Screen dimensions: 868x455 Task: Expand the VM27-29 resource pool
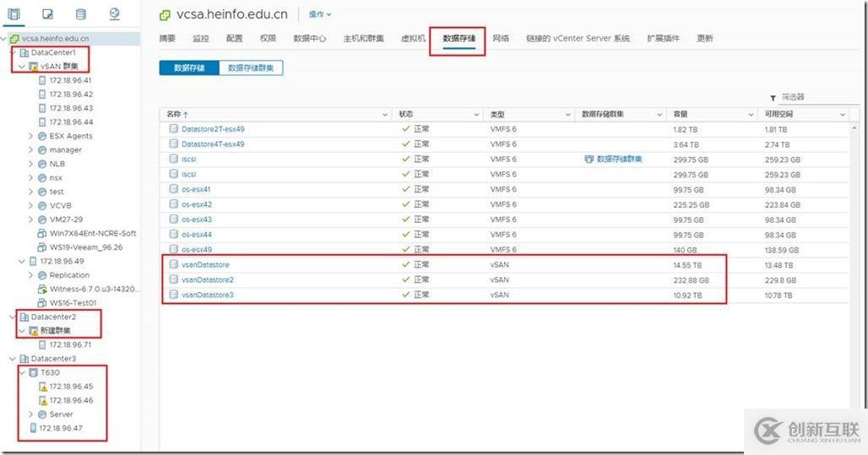pyautogui.click(x=31, y=219)
